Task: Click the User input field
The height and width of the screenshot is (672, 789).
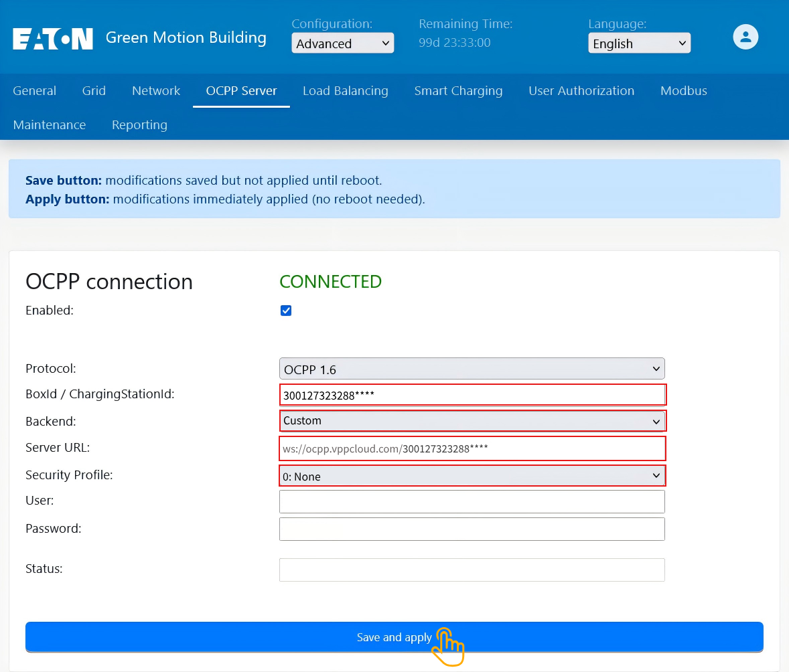Action: (472, 501)
